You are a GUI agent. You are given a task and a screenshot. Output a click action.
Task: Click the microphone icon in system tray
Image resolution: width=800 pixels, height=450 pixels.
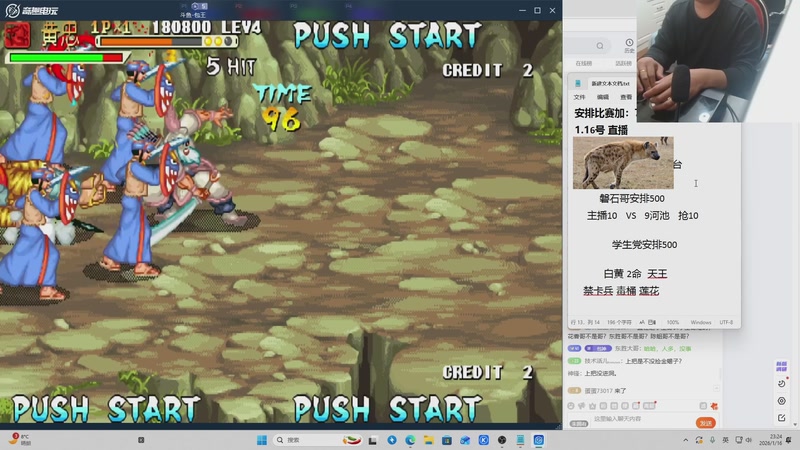pyautogui.click(x=712, y=440)
